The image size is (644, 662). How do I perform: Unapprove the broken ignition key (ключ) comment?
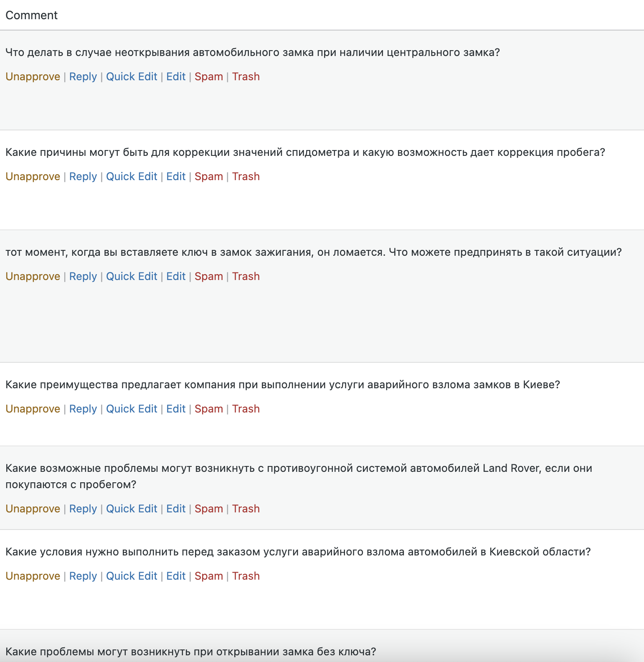pyautogui.click(x=33, y=277)
